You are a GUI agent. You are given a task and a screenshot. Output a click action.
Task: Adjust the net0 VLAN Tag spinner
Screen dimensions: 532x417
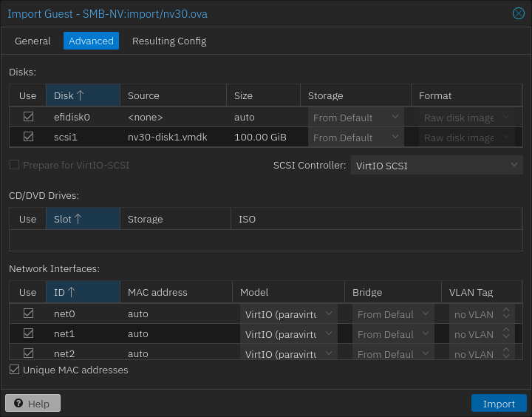[x=506, y=313]
